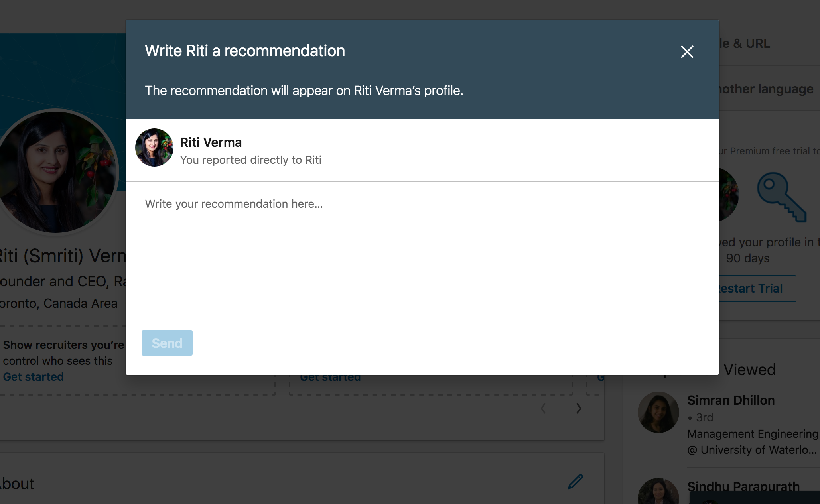Click the large Riti profile photo
The height and width of the screenshot is (504, 820).
click(56, 171)
